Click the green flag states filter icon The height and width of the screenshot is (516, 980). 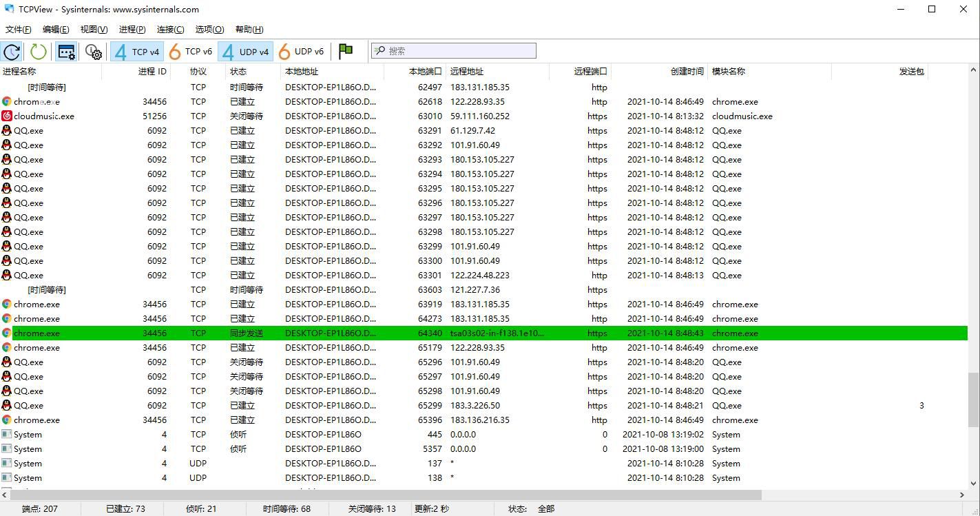[x=346, y=51]
